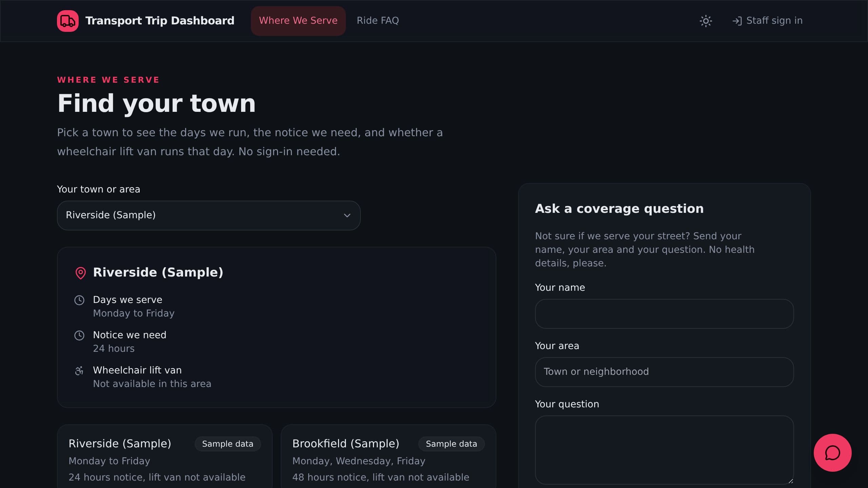This screenshot has height=488, width=868.
Task: Click Not available in this area text
Action: click(x=152, y=384)
